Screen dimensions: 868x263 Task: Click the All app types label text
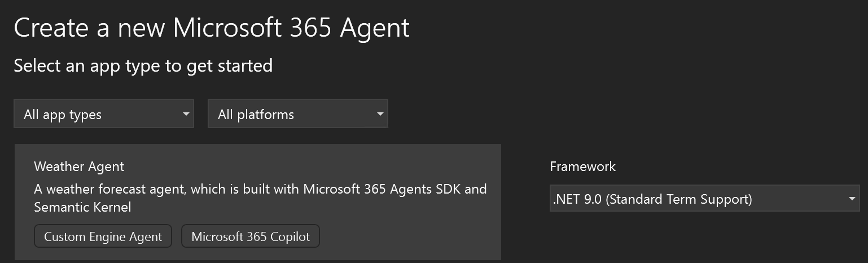[x=63, y=115]
